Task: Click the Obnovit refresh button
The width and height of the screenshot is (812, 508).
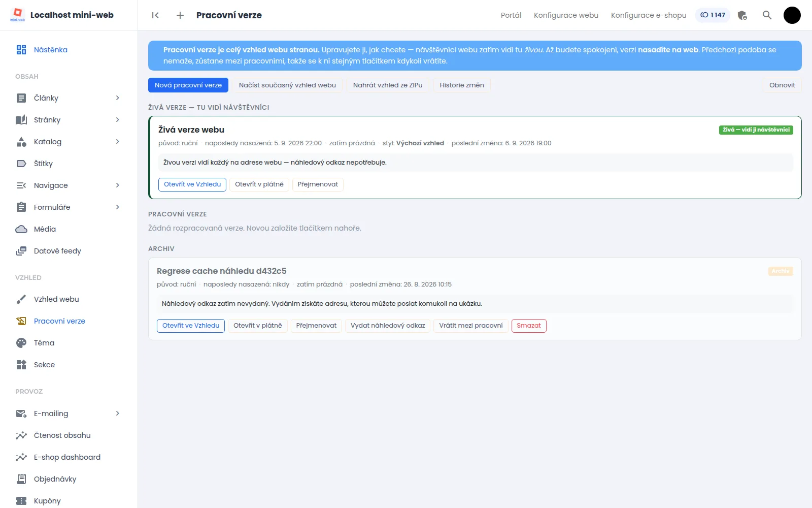Action: [x=782, y=85]
